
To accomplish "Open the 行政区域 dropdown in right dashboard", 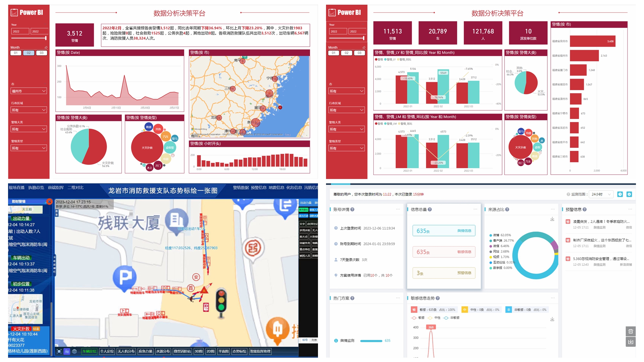I will [x=347, y=110].
